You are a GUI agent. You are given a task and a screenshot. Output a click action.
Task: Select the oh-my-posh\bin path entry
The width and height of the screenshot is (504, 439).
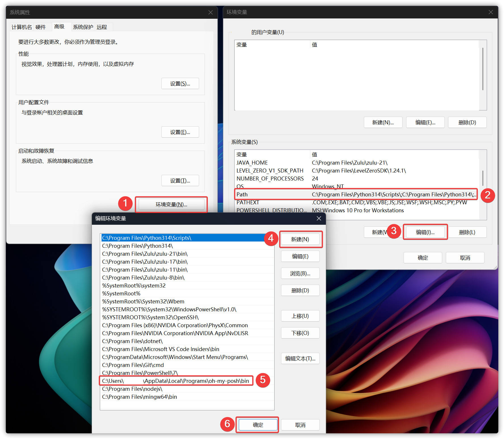tap(176, 381)
